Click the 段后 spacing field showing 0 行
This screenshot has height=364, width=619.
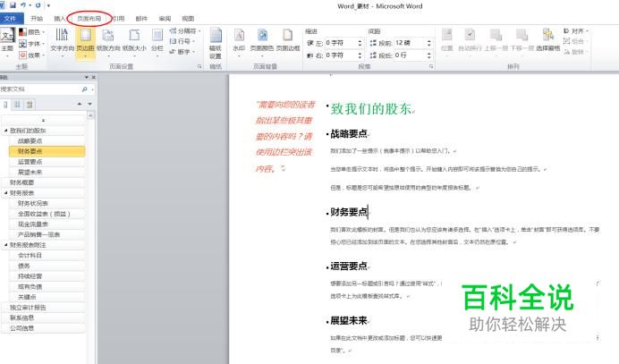click(x=410, y=55)
